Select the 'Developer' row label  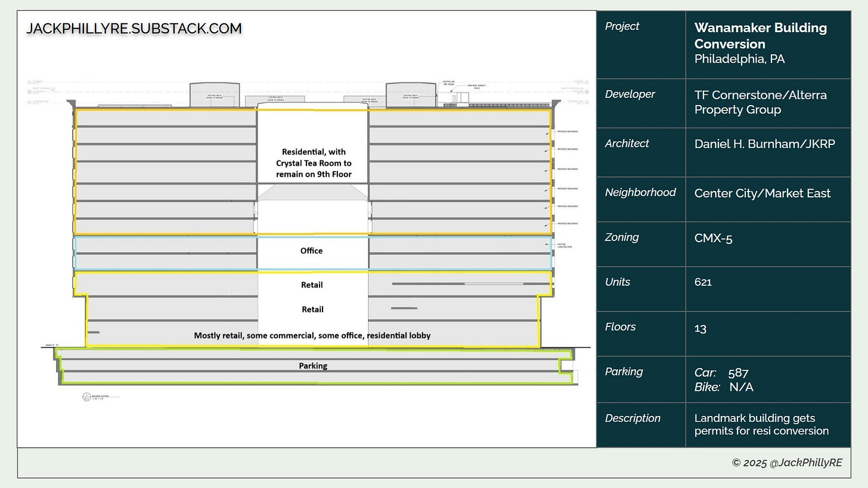pyautogui.click(x=630, y=94)
